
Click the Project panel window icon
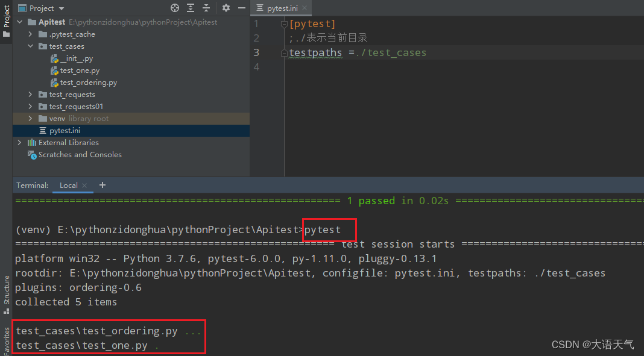[22, 8]
